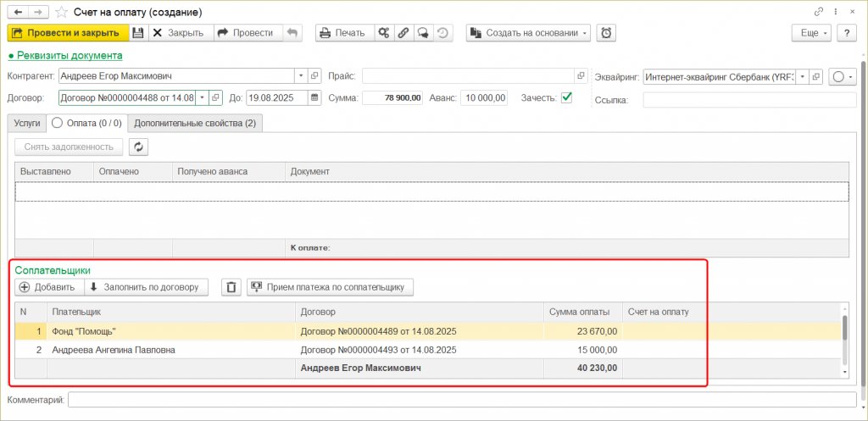Click the Провести и закрыть button

pyautogui.click(x=68, y=33)
